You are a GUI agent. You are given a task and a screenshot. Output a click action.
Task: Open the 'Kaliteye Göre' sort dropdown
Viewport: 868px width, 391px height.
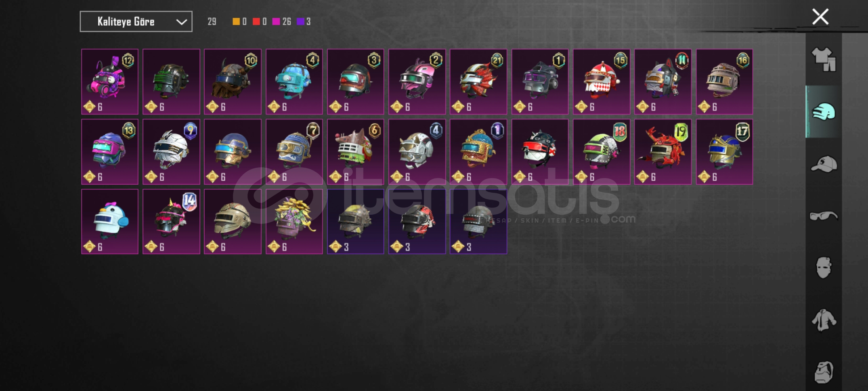(136, 22)
